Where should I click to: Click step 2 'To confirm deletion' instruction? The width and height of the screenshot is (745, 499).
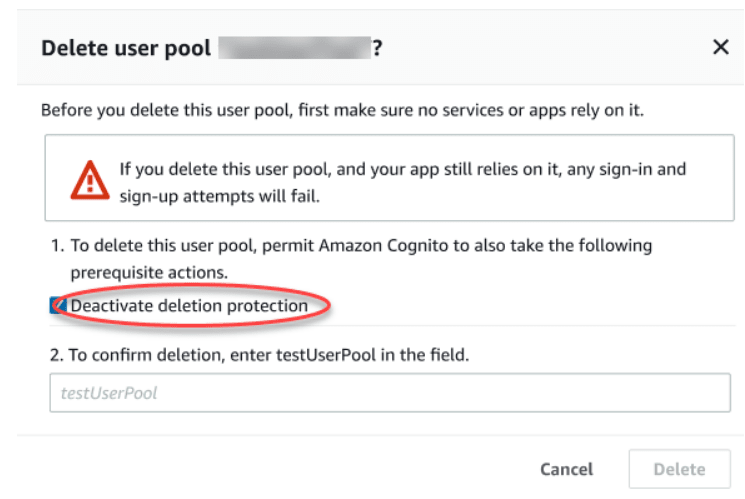(x=259, y=355)
